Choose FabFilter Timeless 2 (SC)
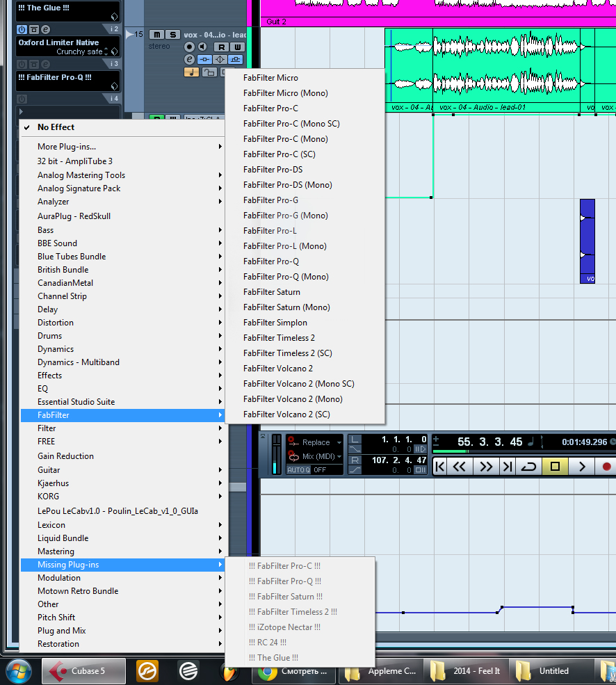Viewport: 616px width, 685px height. pos(305,353)
